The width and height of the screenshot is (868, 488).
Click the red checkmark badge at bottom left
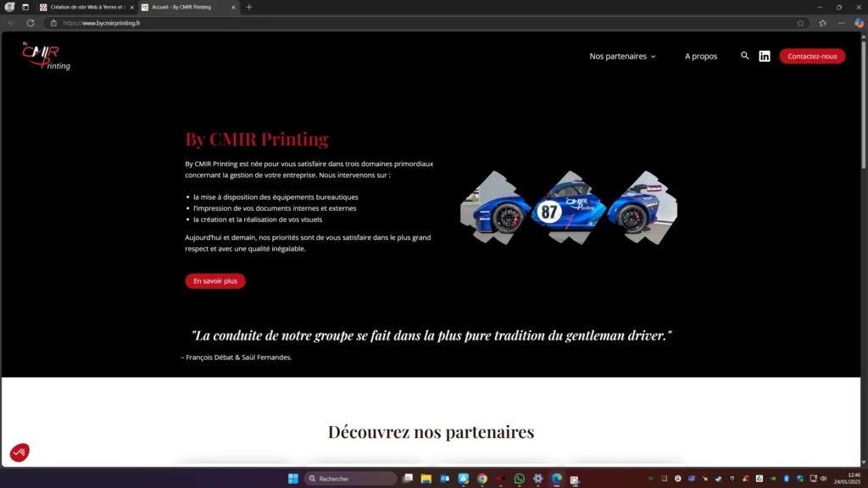coord(19,452)
